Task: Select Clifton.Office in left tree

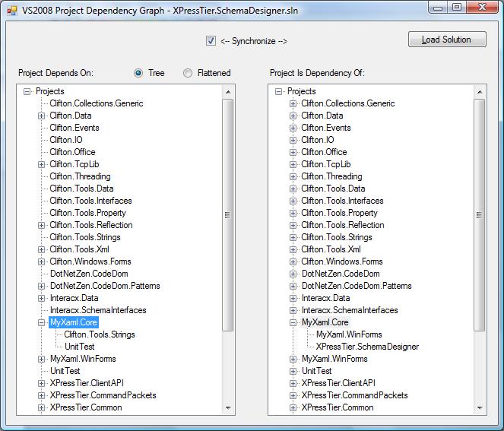Action: point(72,152)
